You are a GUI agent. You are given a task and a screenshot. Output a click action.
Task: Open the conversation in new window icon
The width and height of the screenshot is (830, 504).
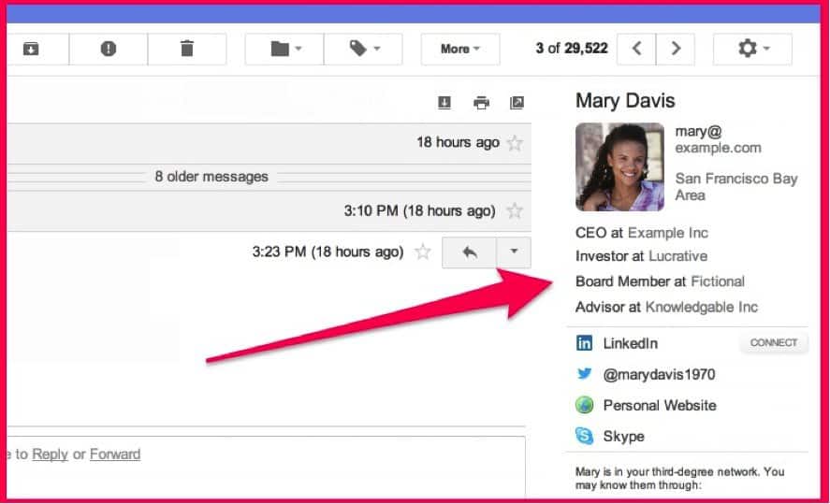[x=516, y=103]
